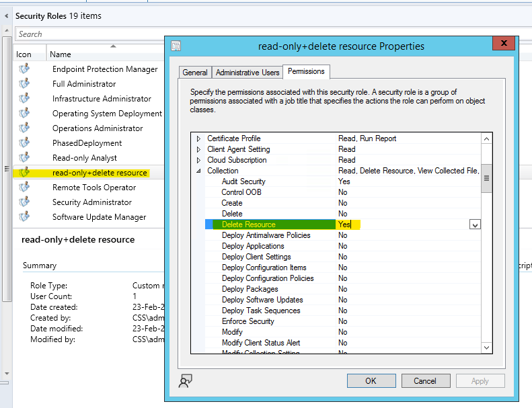Click the Apply button
This screenshot has height=408, width=532.
[x=480, y=381]
